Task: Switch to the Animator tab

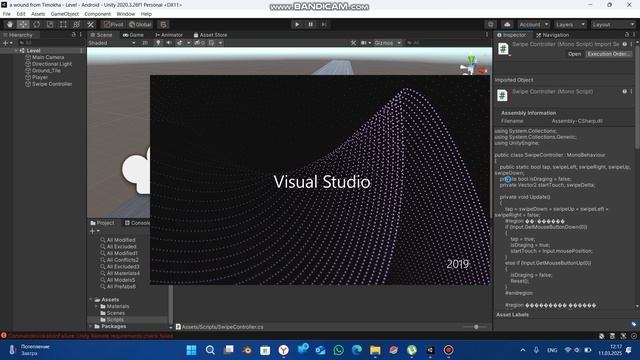Action: click(x=169, y=35)
